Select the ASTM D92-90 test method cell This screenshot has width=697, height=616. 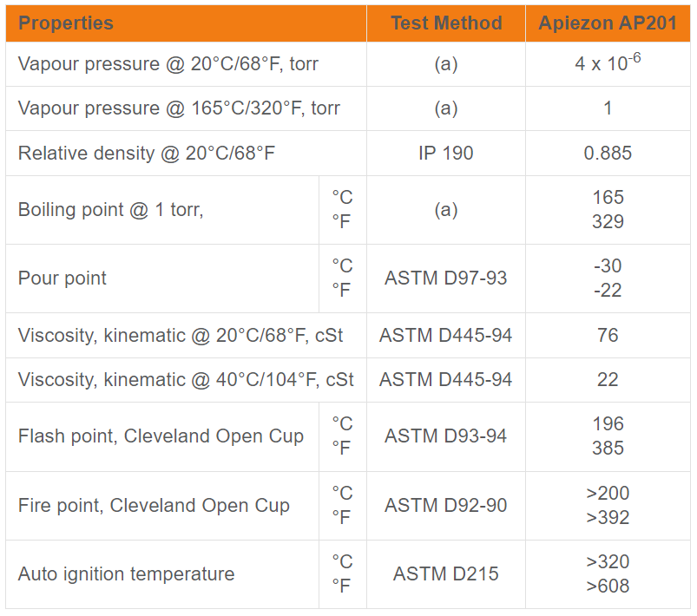(x=446, y=506)
